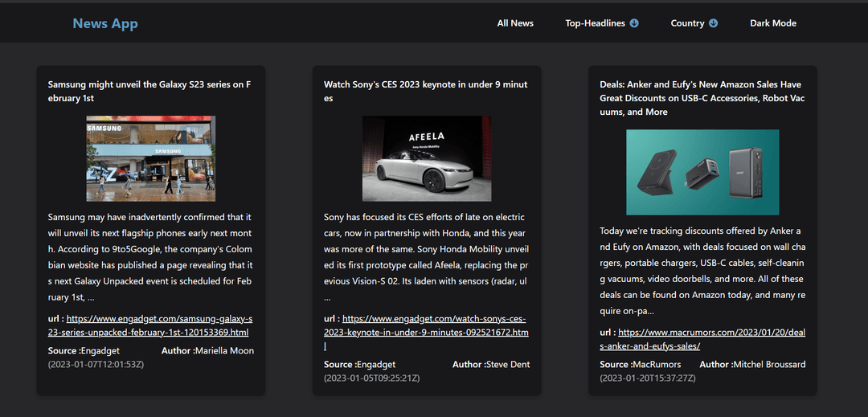The height and width of the screenshot is (417, 868).
Task: Expand Top-Headlines using its arrow icon
Action: coord(634,23)
